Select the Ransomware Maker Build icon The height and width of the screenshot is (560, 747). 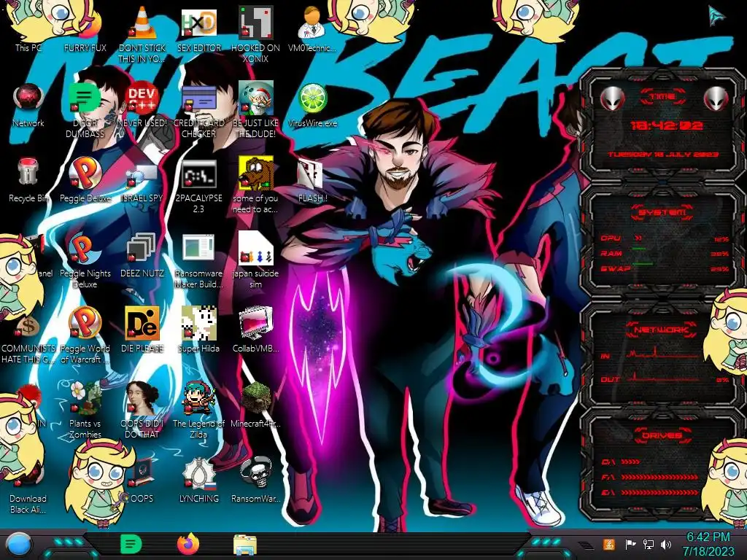[199, 261]
